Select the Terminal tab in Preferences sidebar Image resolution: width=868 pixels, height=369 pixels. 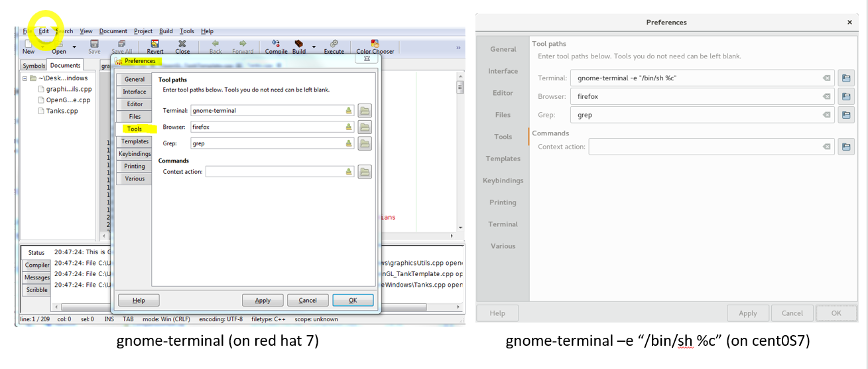coord(503,224)
